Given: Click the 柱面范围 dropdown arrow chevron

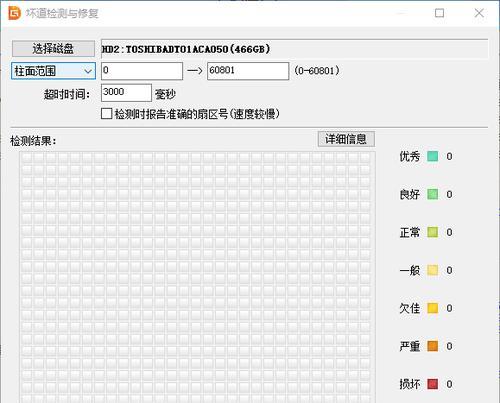Looking at the screenshot, I should click(88, 71).
